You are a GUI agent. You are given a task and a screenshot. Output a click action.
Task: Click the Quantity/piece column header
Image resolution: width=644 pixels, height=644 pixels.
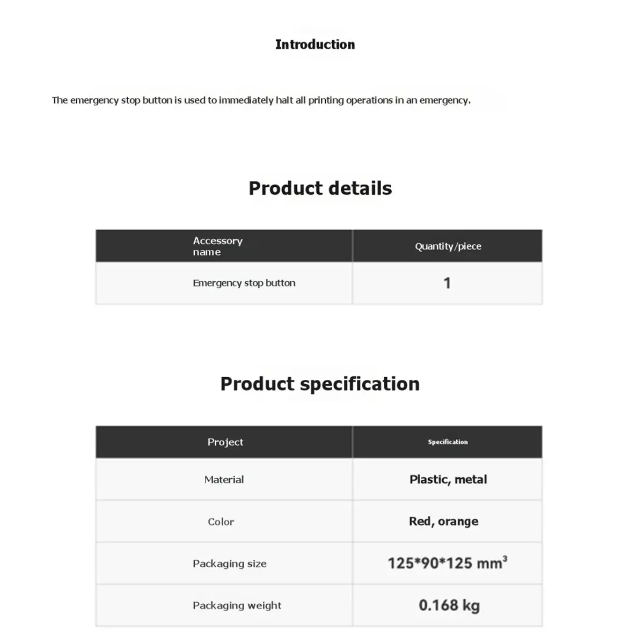pyautogui.click(x=448, y=246)
